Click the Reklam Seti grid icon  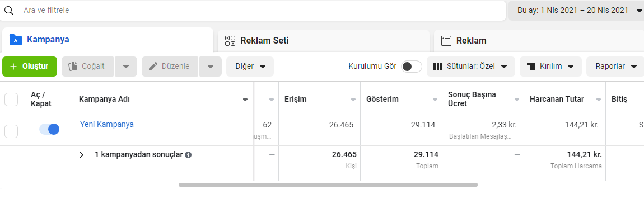230,41
